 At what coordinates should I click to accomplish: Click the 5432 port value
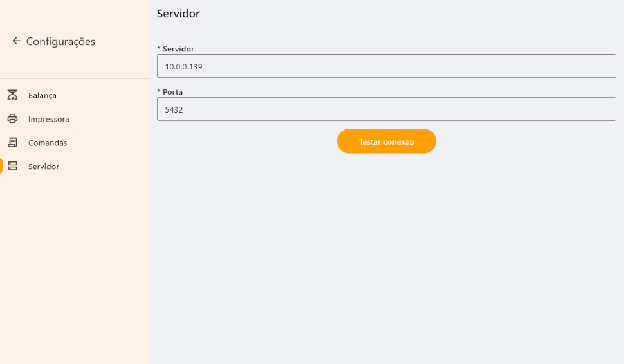pyautogui.click(x=174, y=110)
